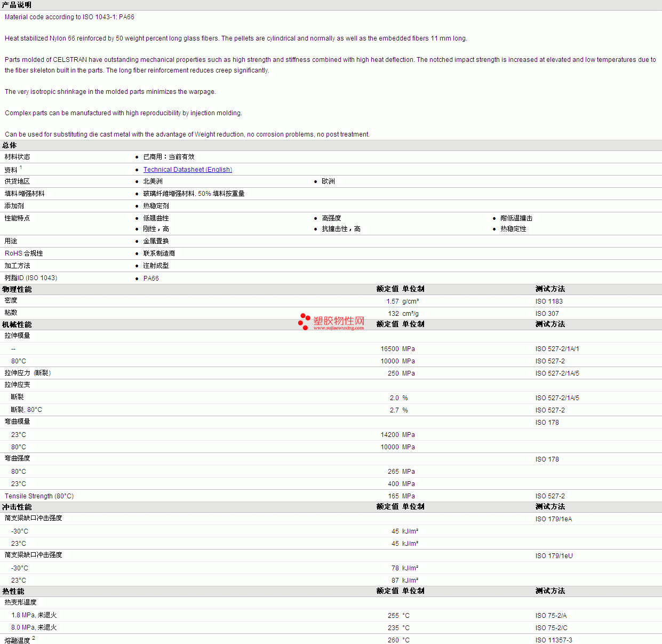Screen dimensions: 662x644
Task: Click the density value '1.57'
Action: [393, 301]
